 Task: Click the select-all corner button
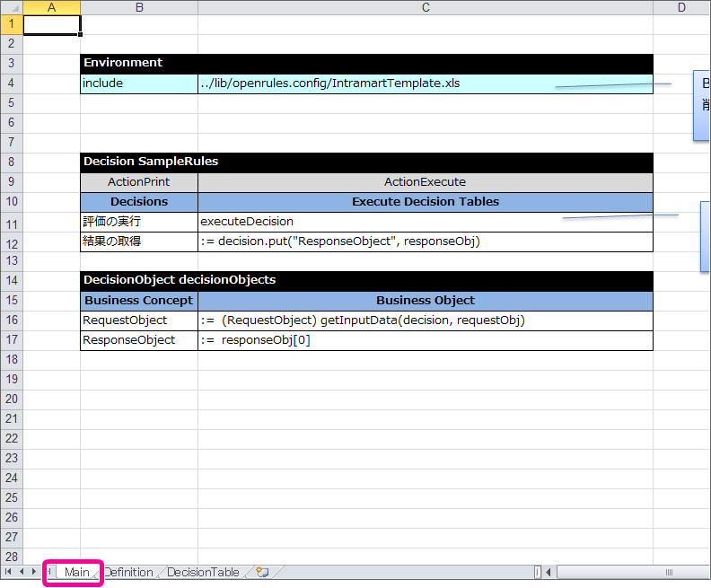12,7
